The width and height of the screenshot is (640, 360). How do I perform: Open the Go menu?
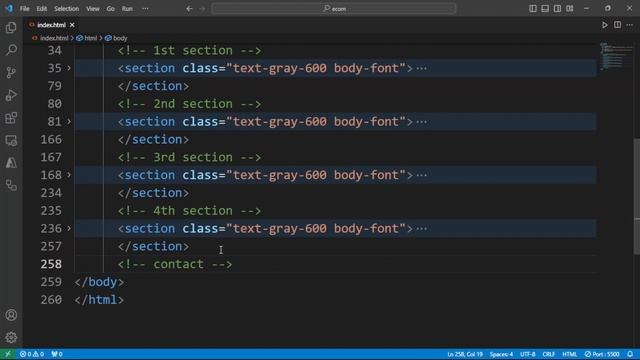point(111,8)
